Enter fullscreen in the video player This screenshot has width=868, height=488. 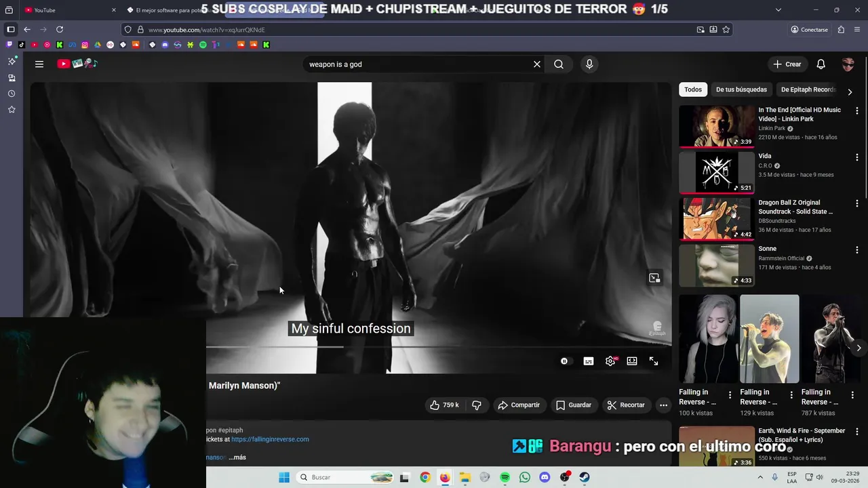point(654,361)
